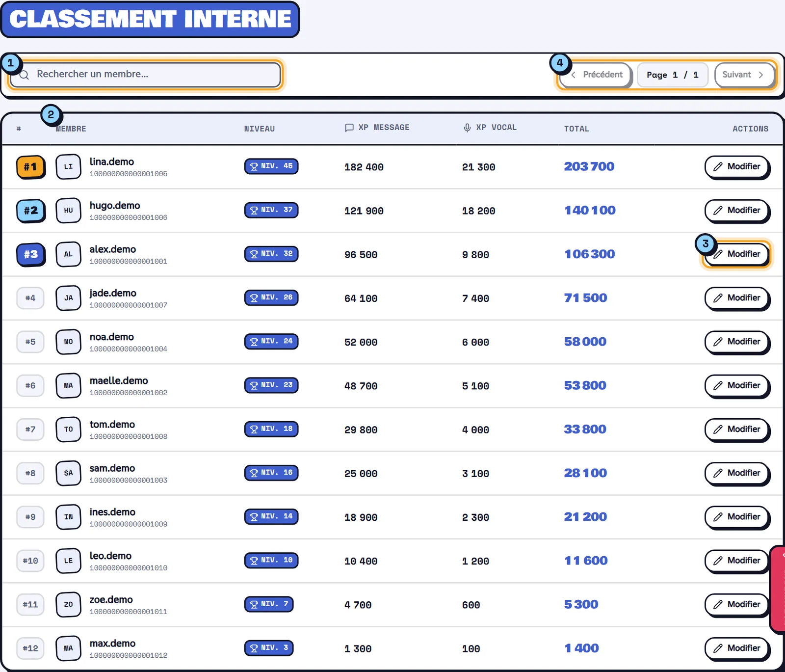Click the #3 rank badge
This screenshot has height=672, width=785.
coord(30,254)
